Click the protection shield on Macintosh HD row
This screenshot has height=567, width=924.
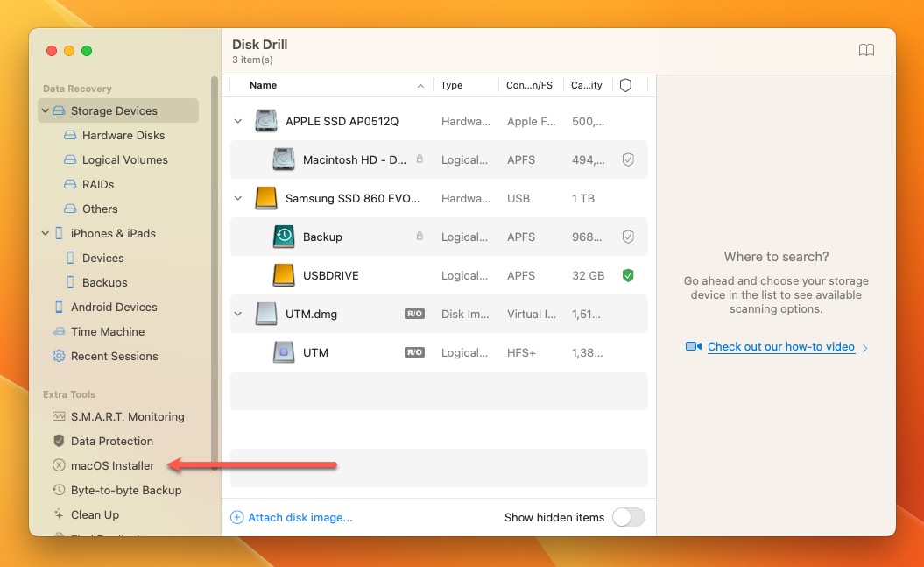[628, 159]
